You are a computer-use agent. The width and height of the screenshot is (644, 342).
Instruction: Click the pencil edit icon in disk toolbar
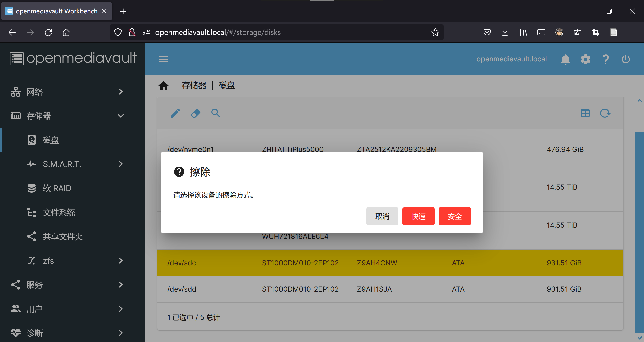175,113
